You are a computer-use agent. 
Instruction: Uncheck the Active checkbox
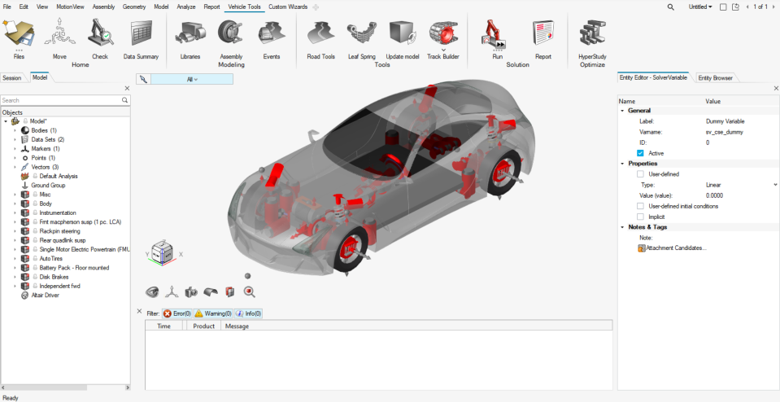tap(641, 153)
